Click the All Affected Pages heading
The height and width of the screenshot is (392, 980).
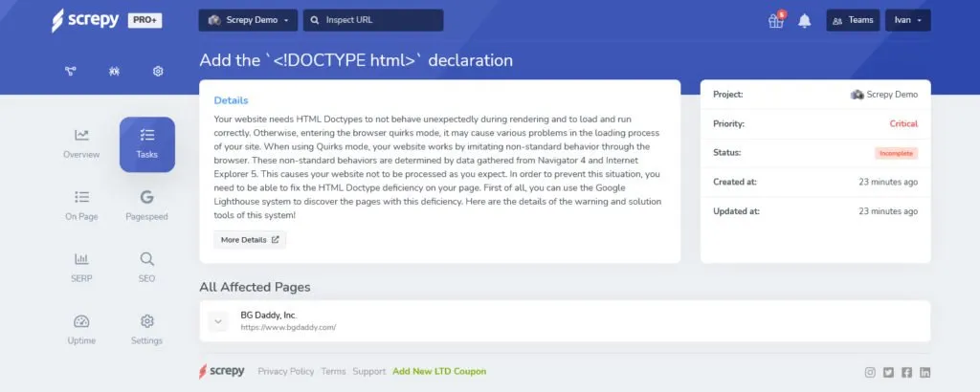pyautogui.click(x=255, y=287)
